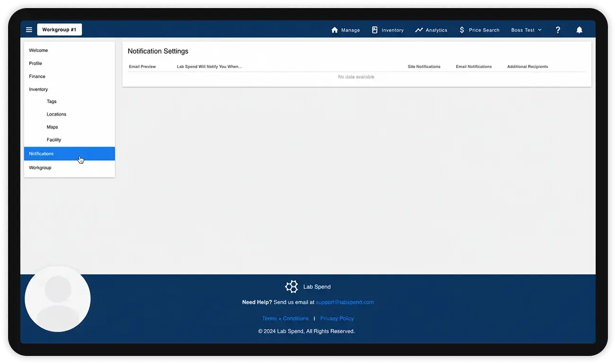616x364 pixels.
Task: Open help via question mark icon
Action: click(x=558, y=30)
